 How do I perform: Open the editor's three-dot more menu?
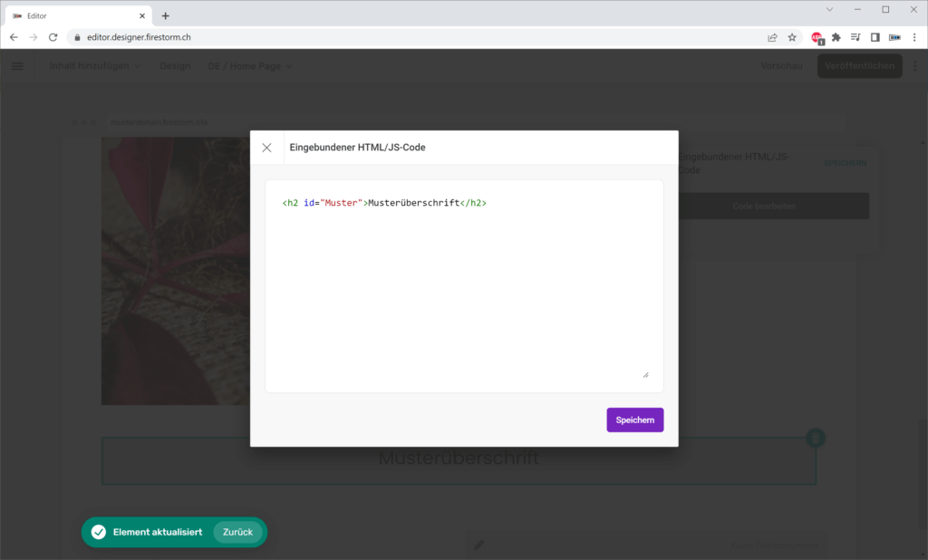[914, 66]
